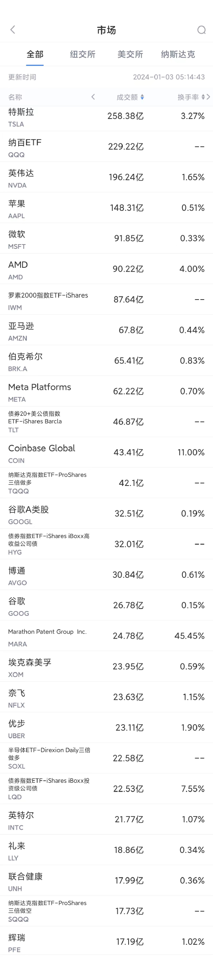
Task: Select the 美交所 tab
Action: [130, 54]
